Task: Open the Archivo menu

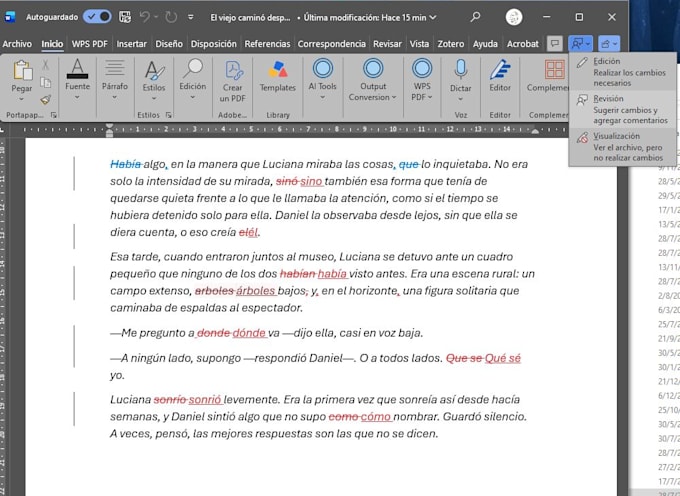Action: point(17,44)
